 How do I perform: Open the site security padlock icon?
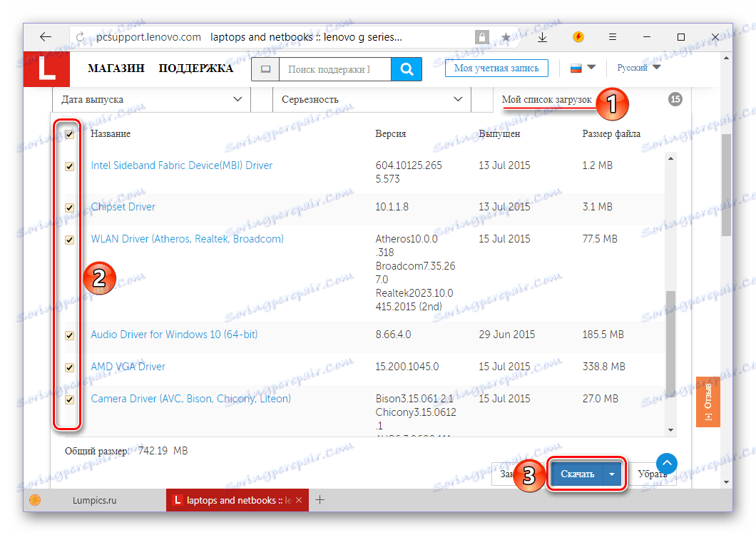tap(481, 37)
